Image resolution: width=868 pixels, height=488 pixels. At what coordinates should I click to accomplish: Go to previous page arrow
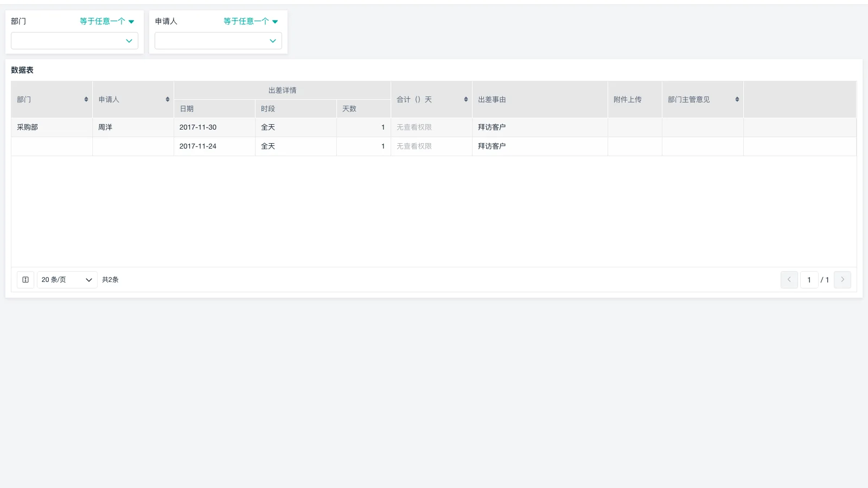click(789, 280)
